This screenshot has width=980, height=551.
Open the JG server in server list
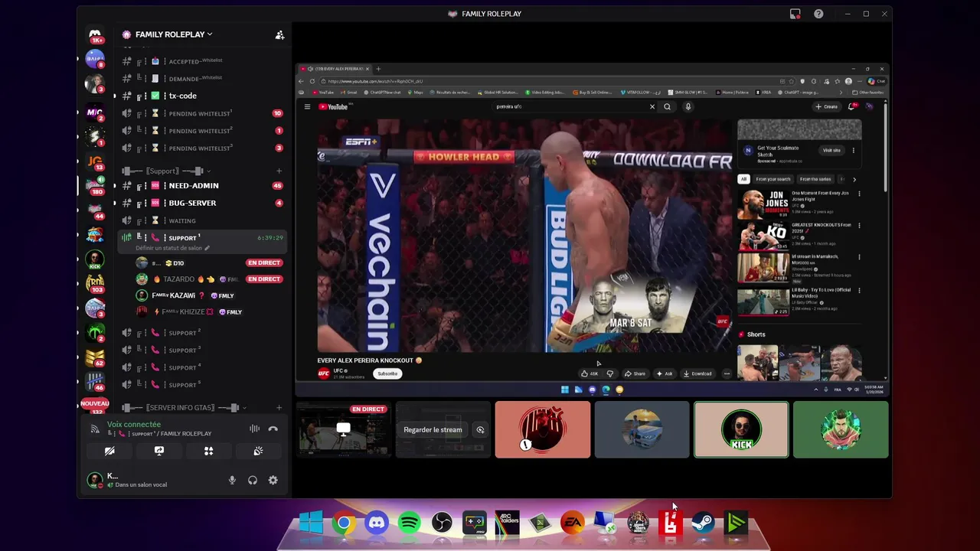click(x=95, y=161)
